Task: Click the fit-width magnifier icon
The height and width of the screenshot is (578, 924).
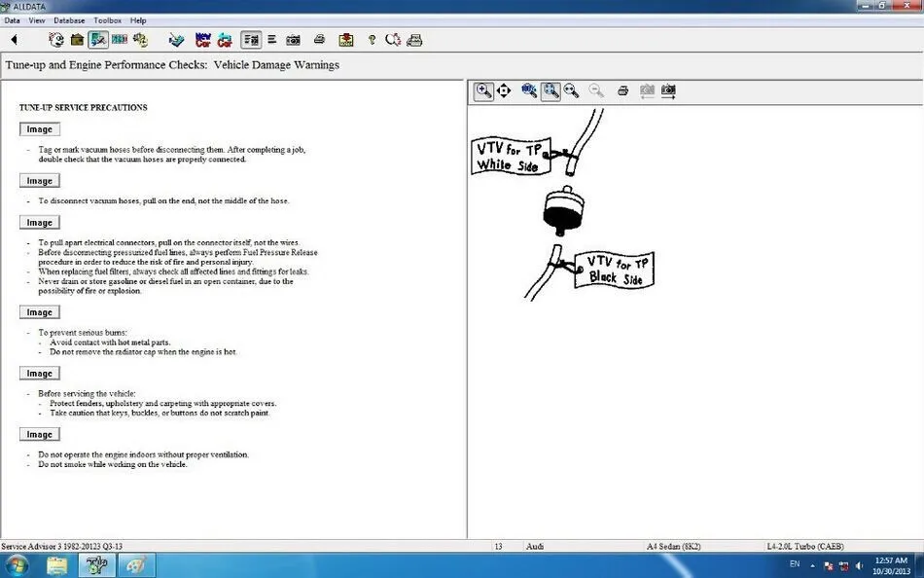Action: click(x=571, y=90)
